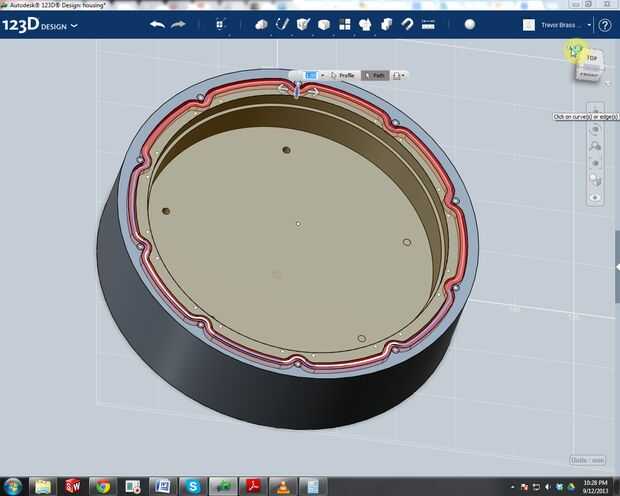Image resolution: width=620 pixels, height=496 pixels.
Task: Click the user avatar thumbnail
Action: (x=529, y=25)
